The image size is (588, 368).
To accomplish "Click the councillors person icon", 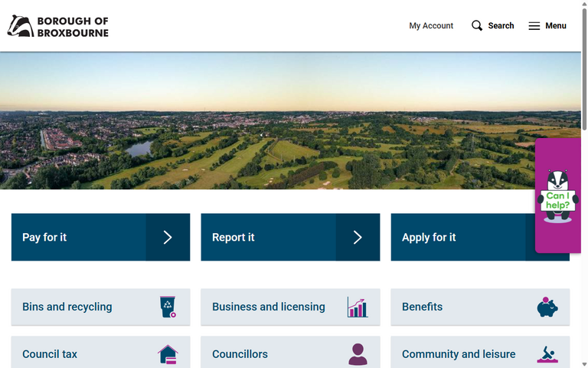I will click(358, 354).
